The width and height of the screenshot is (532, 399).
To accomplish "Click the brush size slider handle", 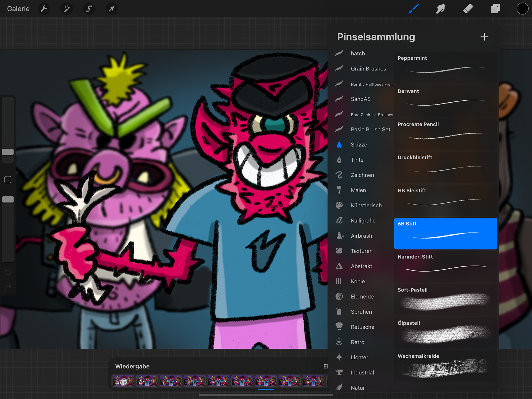I will pyautogui.click(x=8, y=152).
